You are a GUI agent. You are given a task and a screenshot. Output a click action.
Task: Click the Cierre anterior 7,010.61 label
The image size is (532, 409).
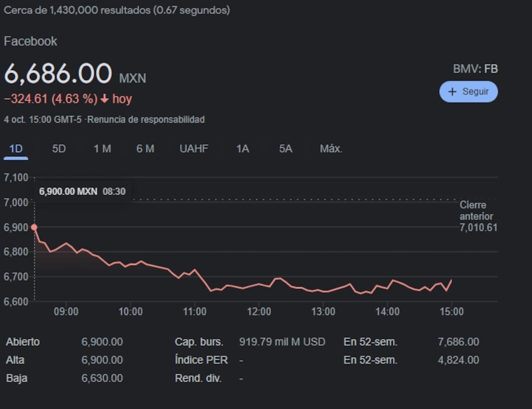478,216
